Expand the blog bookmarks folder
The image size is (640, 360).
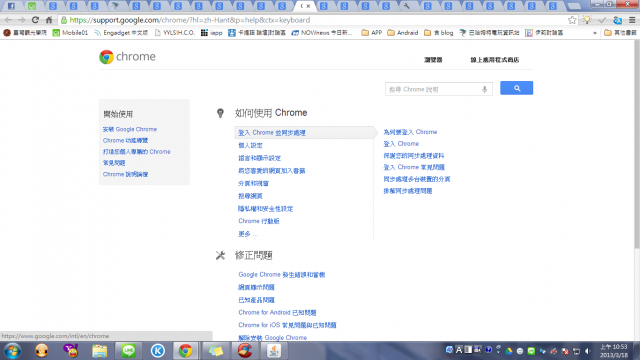coord(438,33)
